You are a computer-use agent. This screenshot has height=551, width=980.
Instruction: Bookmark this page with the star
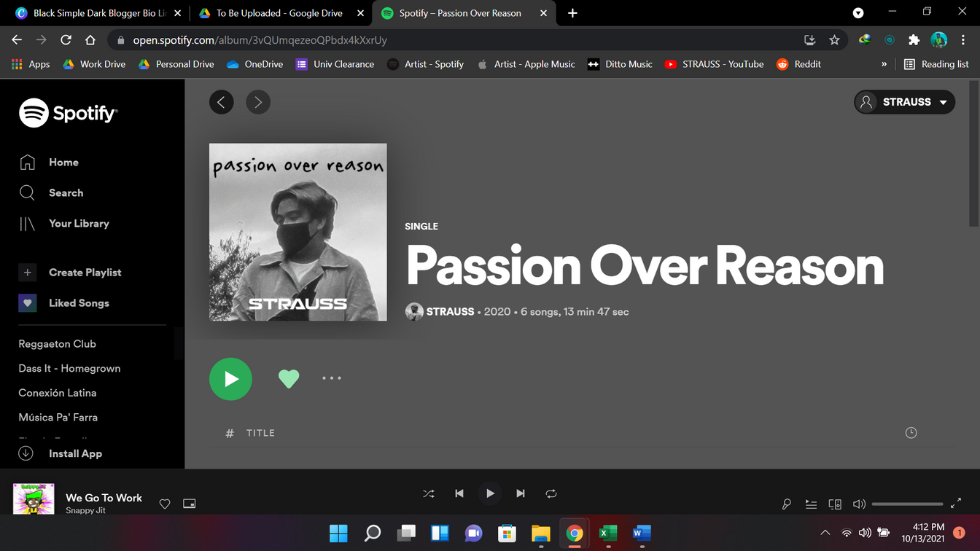(834, 40)
